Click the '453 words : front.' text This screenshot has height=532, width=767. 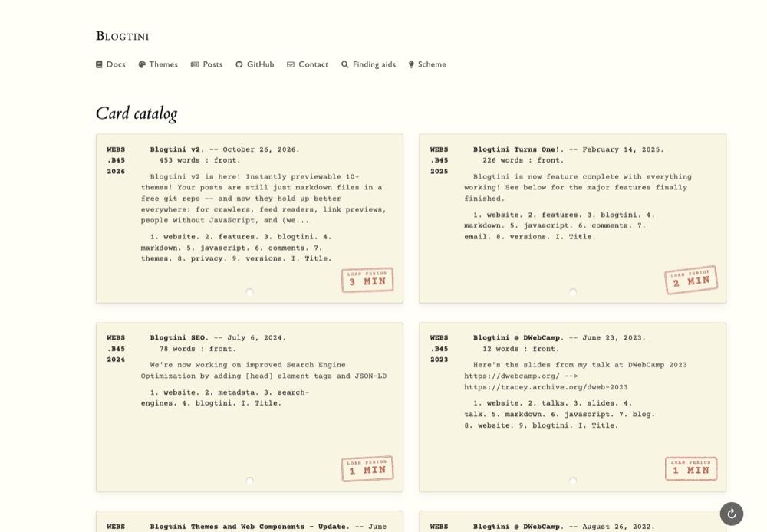(199, 160)
